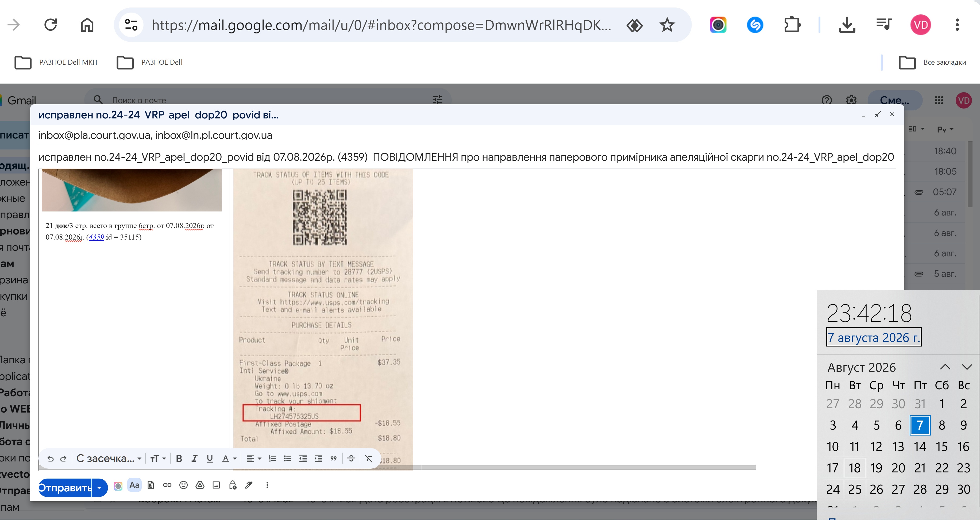The height and width of the screenshot is (520, 980).
Task: Send the email with Отправить button
Action: click(65, 488)
